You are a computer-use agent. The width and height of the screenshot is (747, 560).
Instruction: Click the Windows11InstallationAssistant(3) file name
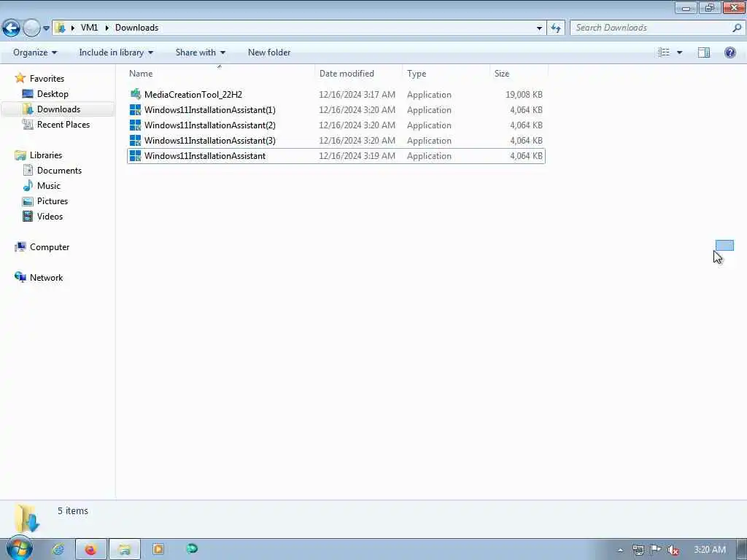click(x=209, y=141)
